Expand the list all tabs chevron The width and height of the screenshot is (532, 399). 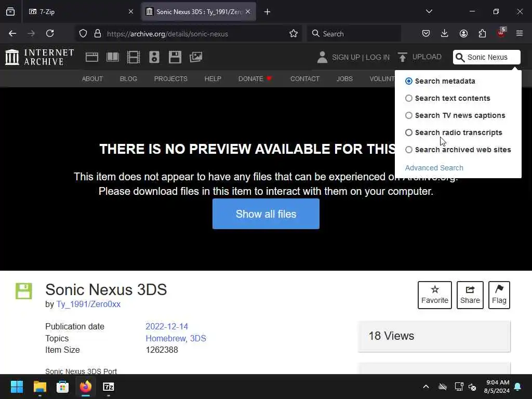429,12
